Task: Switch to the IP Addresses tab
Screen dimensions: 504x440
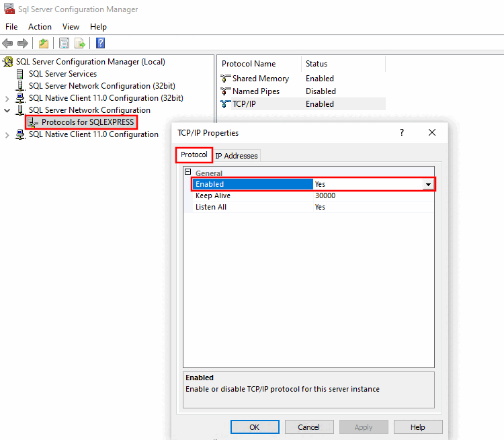Action: point(237,156)
